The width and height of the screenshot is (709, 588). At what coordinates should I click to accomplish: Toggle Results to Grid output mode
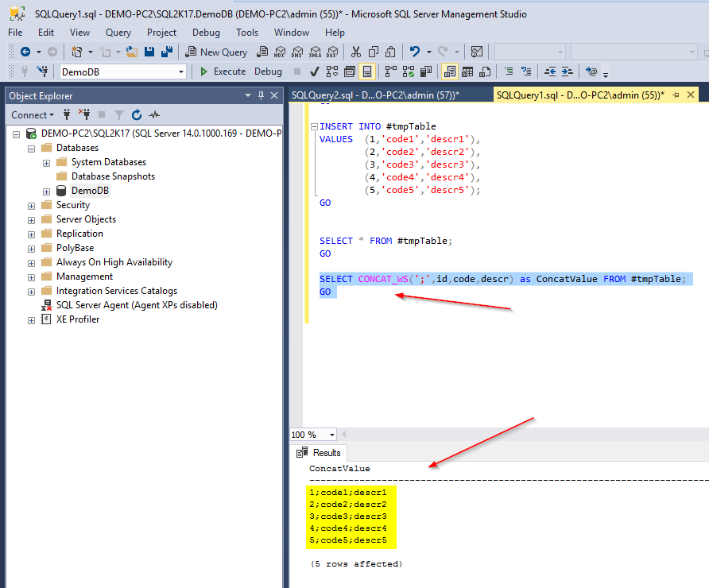tap(467, 72)
